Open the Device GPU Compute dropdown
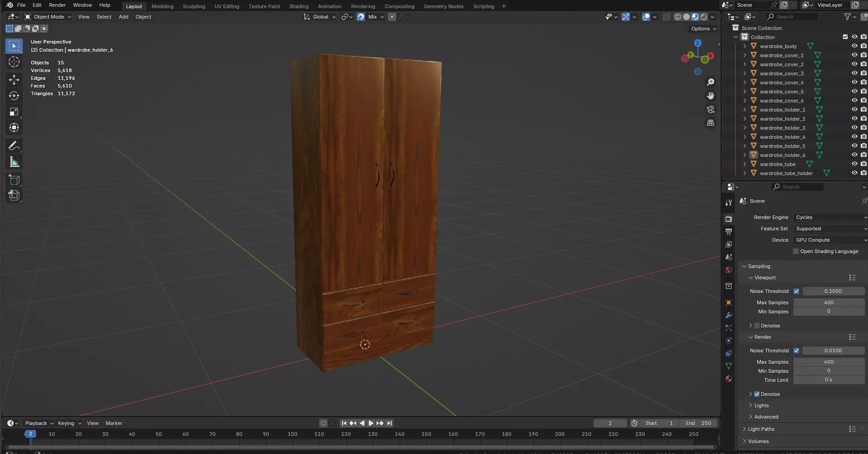 (830, 240)
